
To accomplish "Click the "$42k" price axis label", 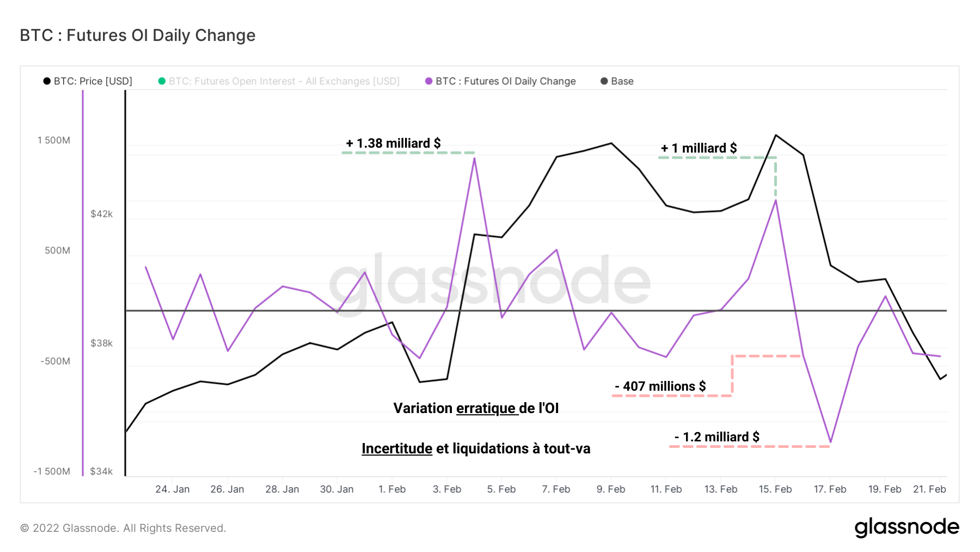I will 102,214.
